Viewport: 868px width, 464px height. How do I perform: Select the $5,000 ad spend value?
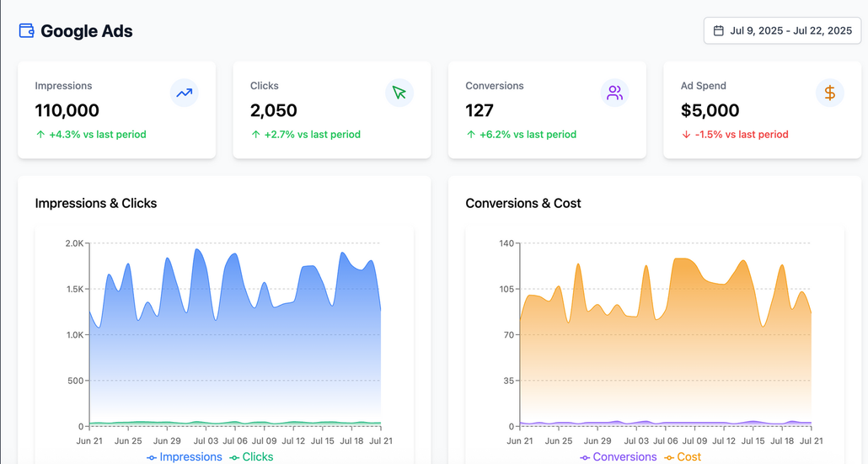tap(710, 110)
